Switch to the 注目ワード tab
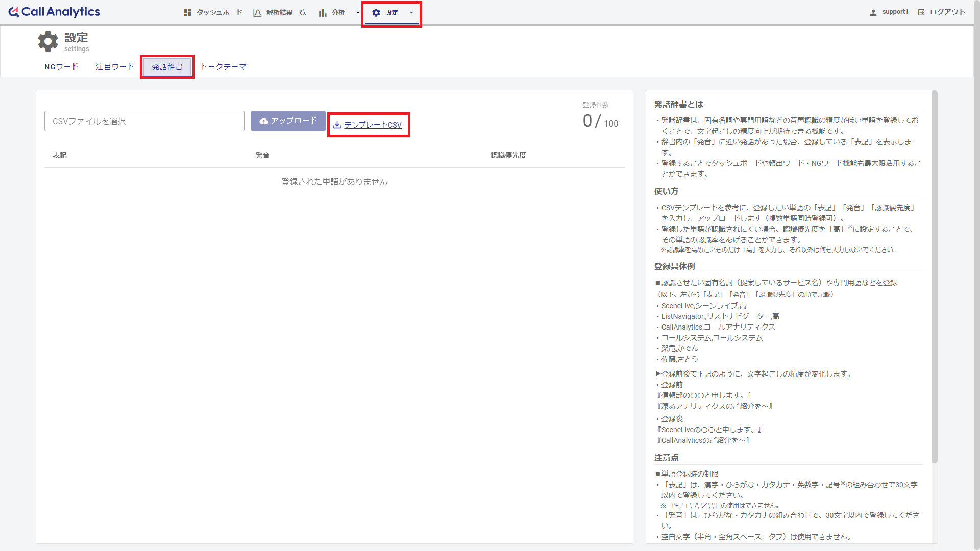 (x=115, y=67)
